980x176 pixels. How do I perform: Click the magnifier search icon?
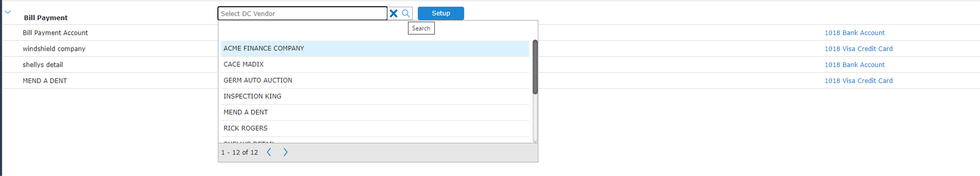406,13
